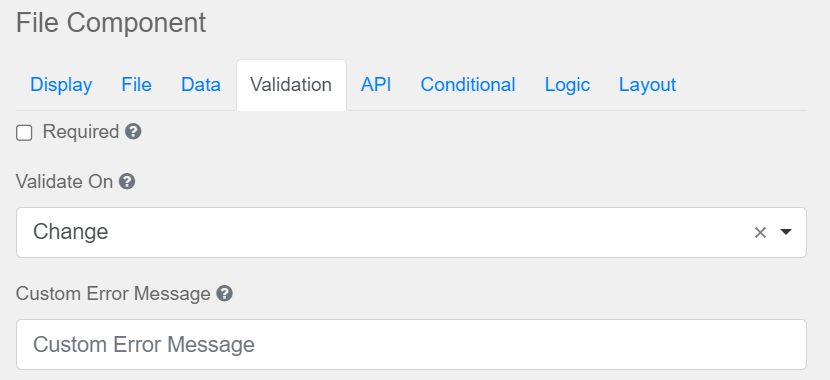Image resolution: width=830 pixels, height=380 pixels.
Task: Switch to the Display tab
Action: click(61, 85)
